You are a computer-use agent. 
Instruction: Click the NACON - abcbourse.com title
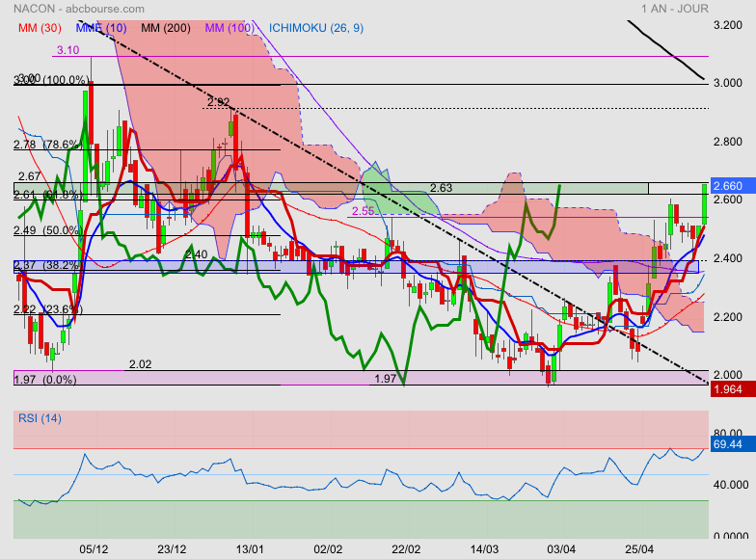(79, 9)
